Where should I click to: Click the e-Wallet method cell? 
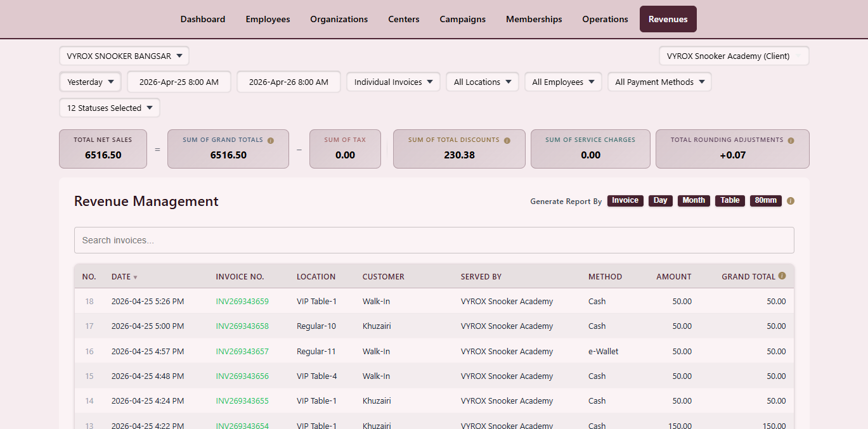(603, 352)
